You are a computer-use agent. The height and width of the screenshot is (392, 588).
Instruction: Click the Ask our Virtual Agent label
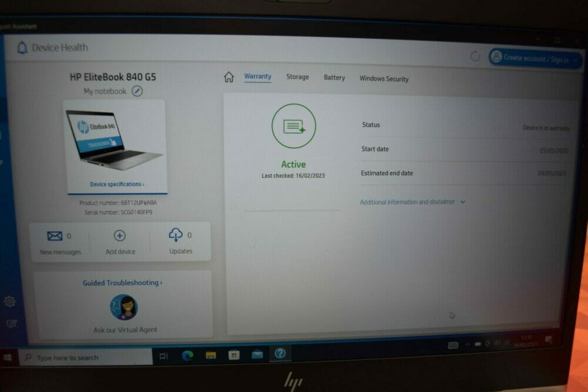click(125, 330)
